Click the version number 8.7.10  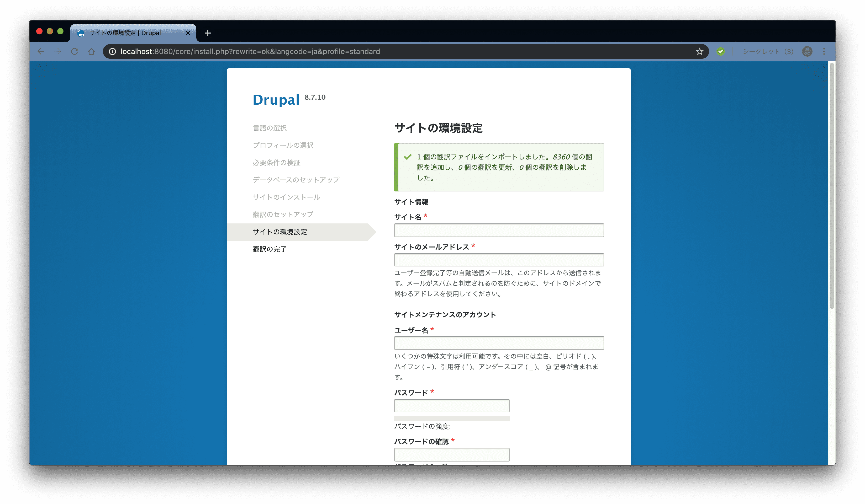coord(315,97)
